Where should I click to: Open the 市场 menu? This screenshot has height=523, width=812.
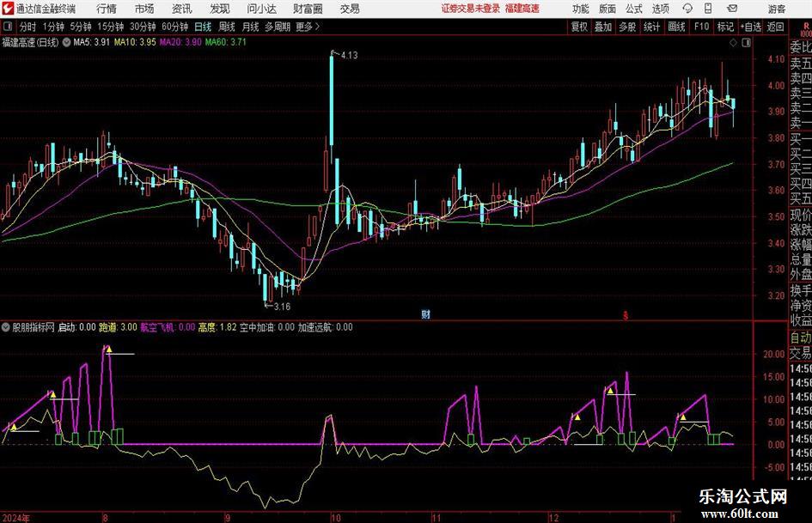pos(144,9)
